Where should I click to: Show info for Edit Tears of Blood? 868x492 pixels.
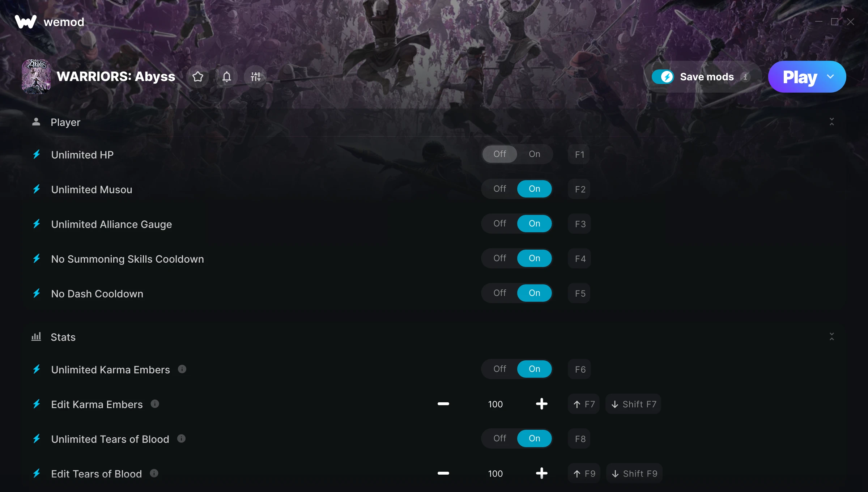[x=154, y=473]
